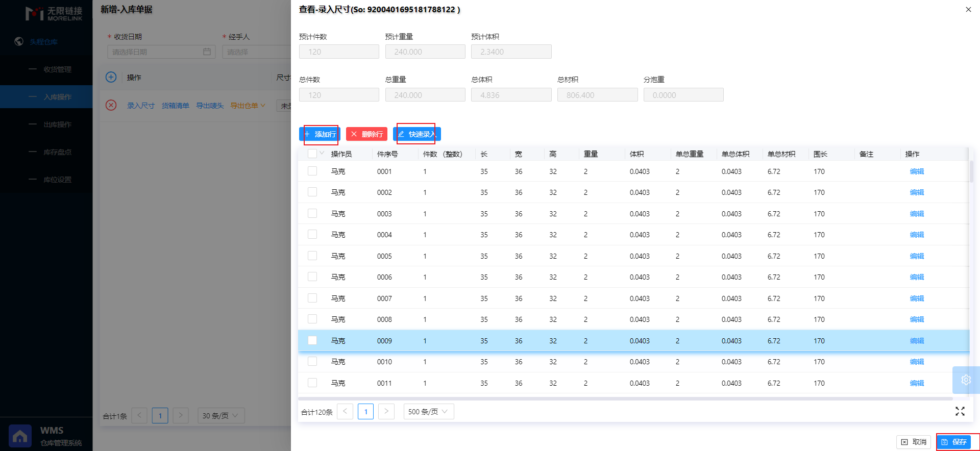Screen dimensions: 980x451
Task: Check the checkbox for row 0004
Action: (x=312, y=234)
